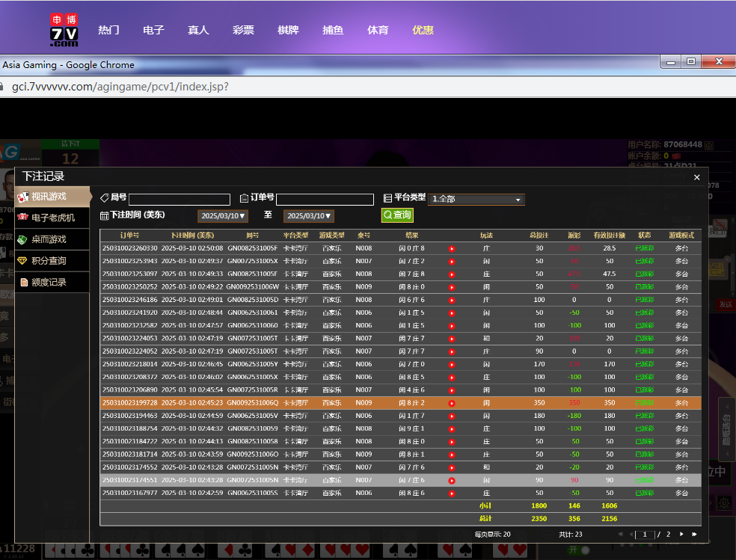Open the 桌面游戏 records tab
Image resolution: width=736 pixels, height=560 pixels.
tap(49, 239)
